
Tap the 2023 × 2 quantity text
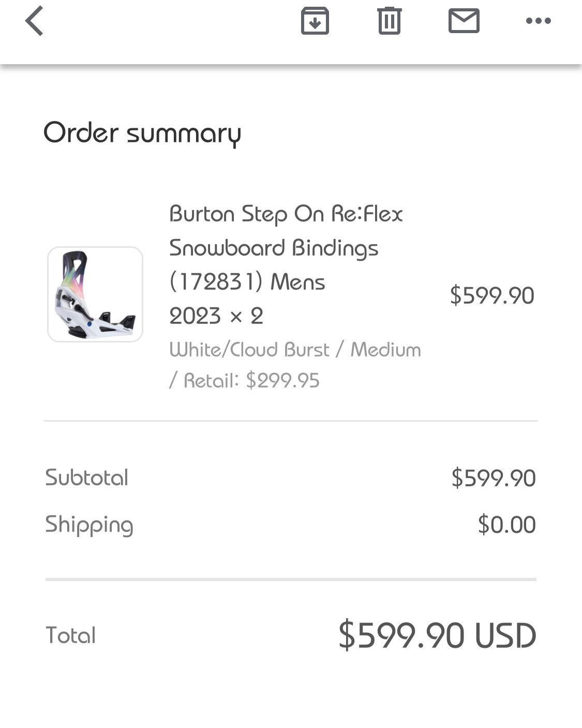click(216, 316)
